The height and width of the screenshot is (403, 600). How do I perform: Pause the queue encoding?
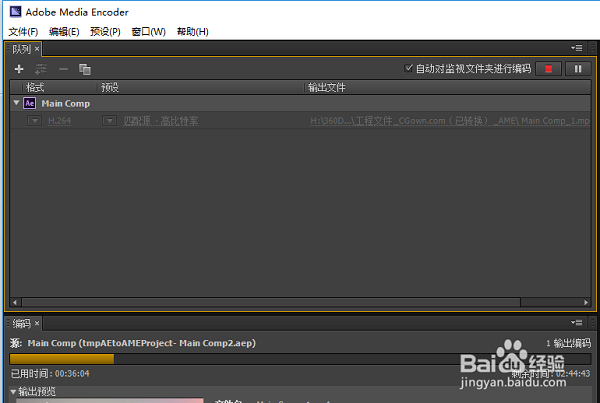[x=578, y=69]
